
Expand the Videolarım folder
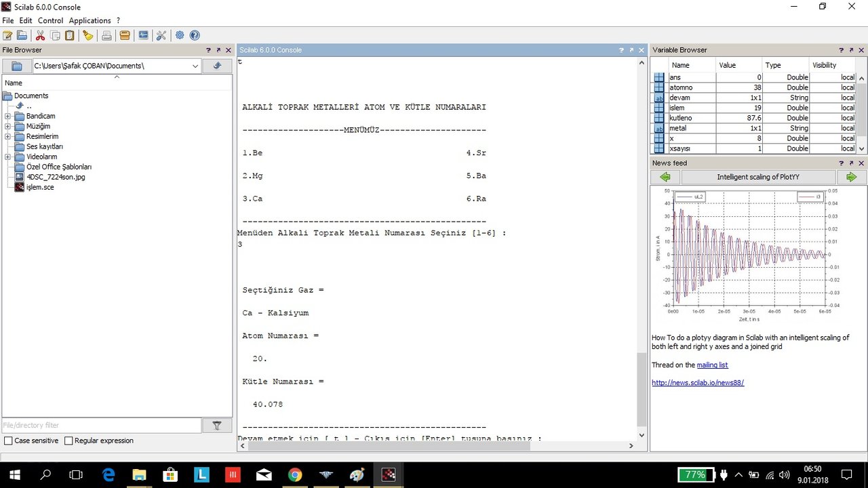click(x=7, y=157)
